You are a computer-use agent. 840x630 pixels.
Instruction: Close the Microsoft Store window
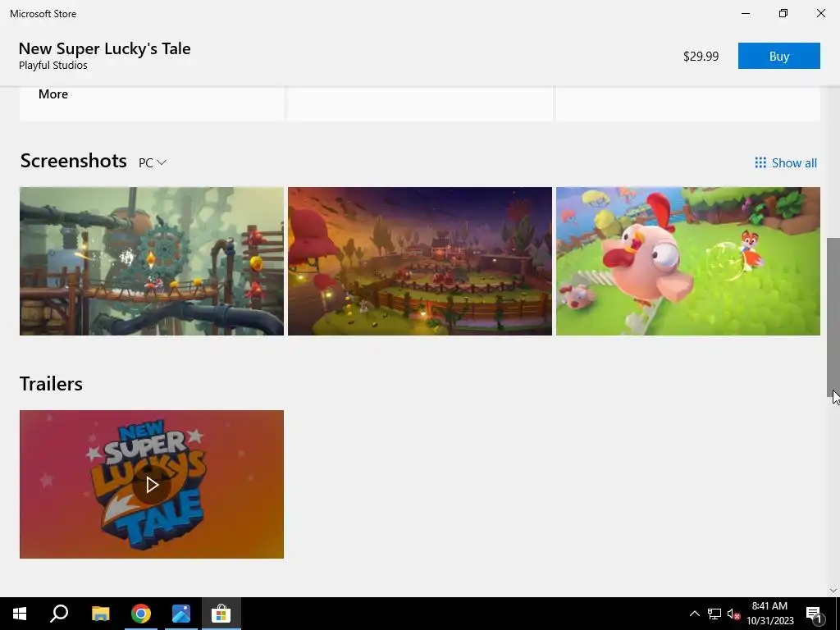coord(820,13)
